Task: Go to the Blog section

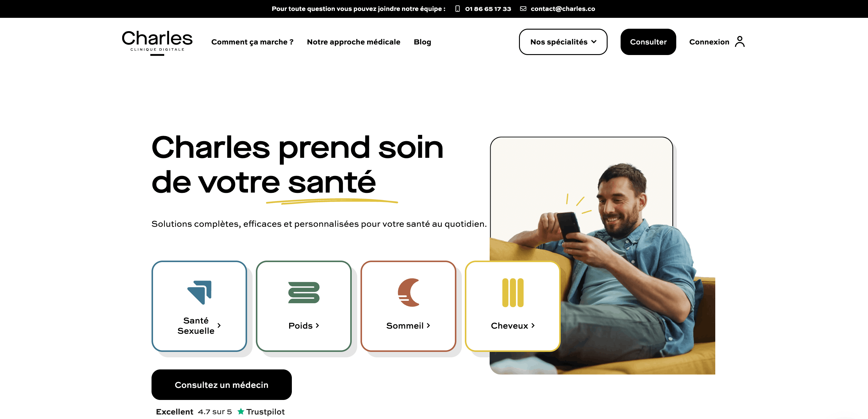Action: (422, 42)
